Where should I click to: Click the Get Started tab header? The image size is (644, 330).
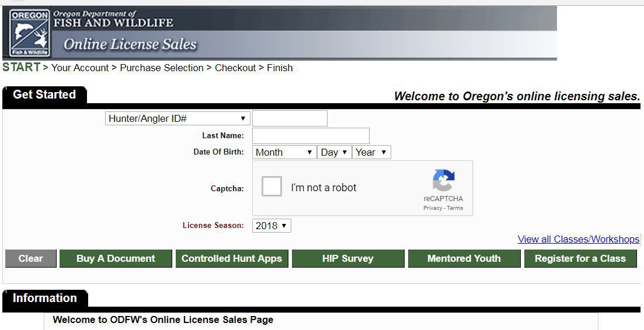point(44,95)
